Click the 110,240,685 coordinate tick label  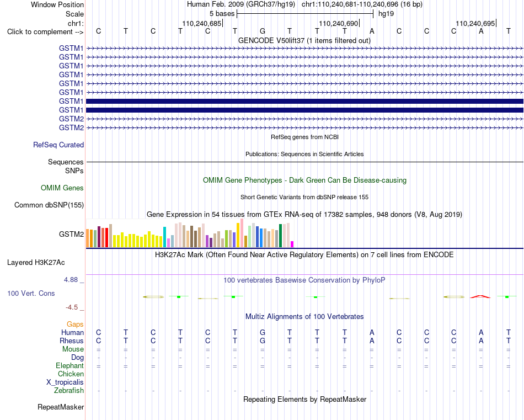201,23
